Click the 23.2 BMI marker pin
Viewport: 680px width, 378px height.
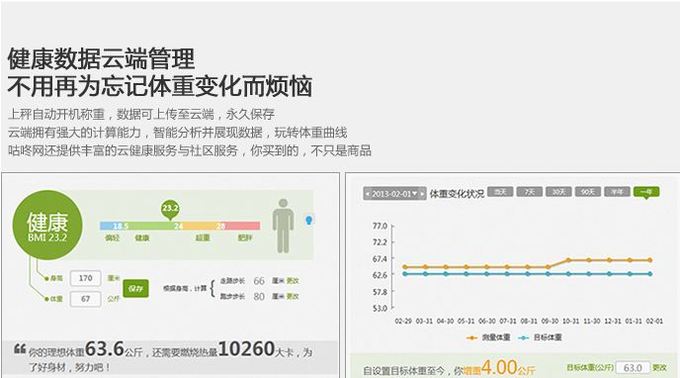click(170, 209)
